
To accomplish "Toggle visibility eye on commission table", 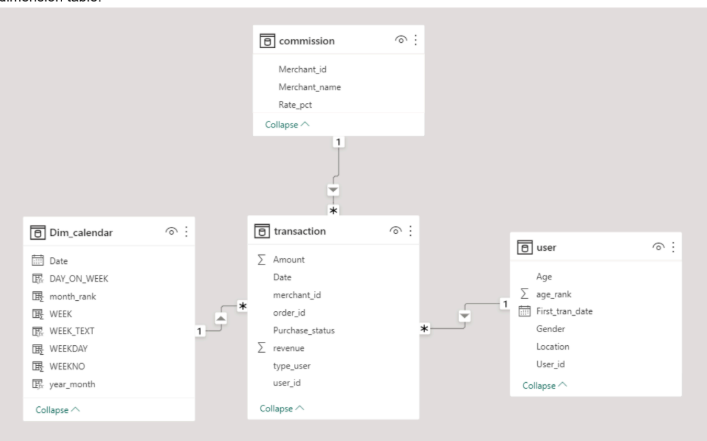I will (398, 41).
